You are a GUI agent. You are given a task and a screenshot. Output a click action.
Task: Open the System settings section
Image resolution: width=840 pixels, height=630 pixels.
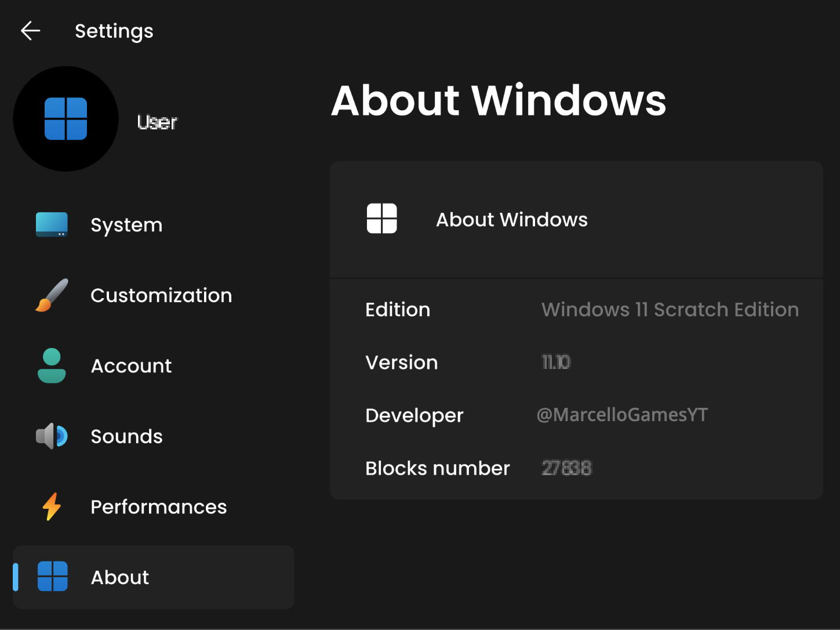pos(126,225)
